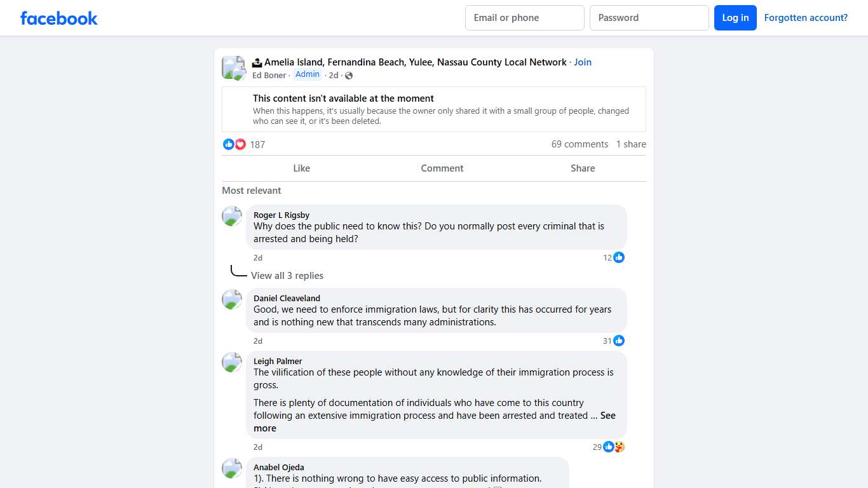Focus the Email or phone field
This screenshot has width=868, height=488.
click(524, 18)
